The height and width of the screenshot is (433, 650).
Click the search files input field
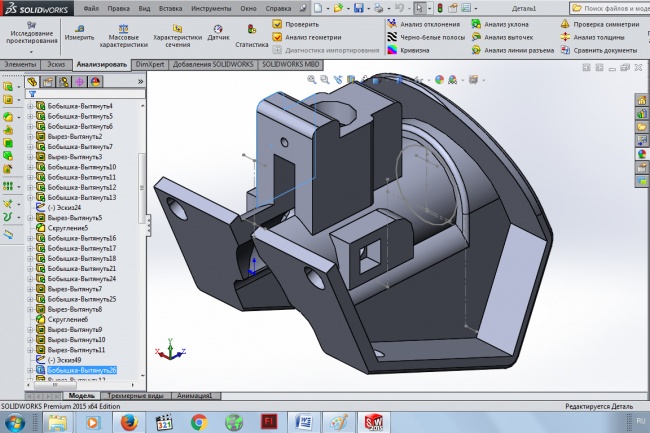[x=610, y=8]
